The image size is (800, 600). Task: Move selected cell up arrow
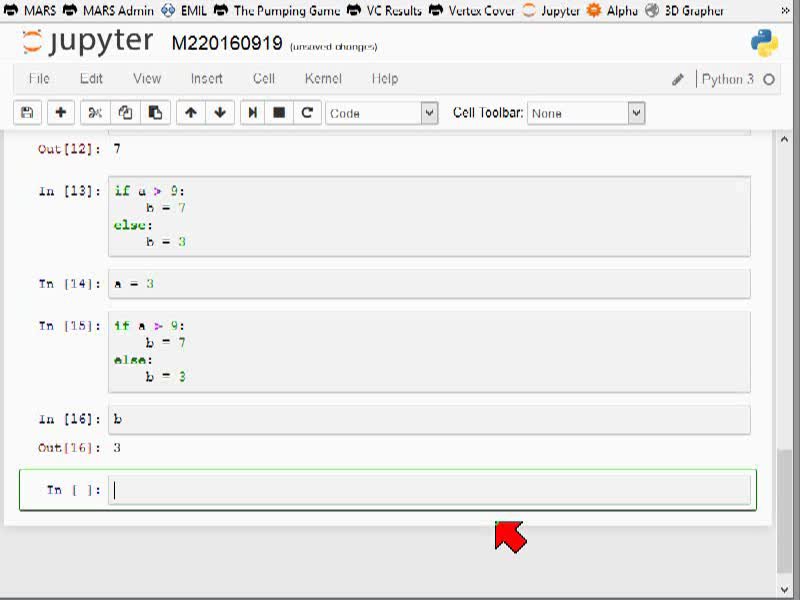coord(191,113)
